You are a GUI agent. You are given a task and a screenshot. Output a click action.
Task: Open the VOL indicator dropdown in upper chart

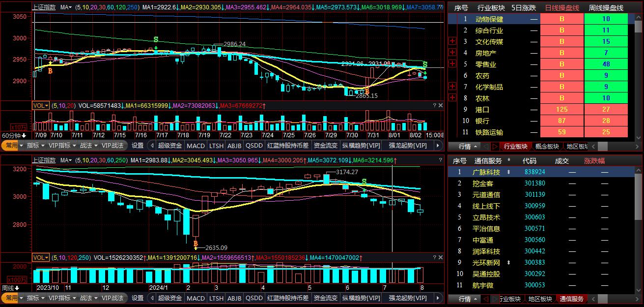click(x=41, y=105)
